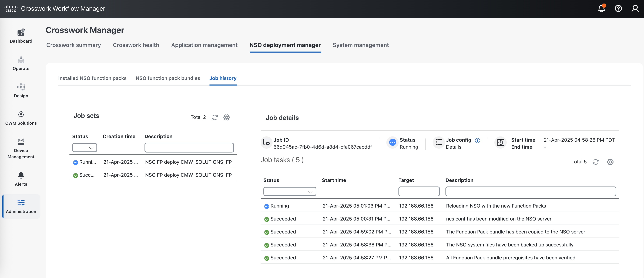Viewport: 644px width, 278px height.
Task: Open Installed NSO function packs tab
Action: tap(92, 78)
